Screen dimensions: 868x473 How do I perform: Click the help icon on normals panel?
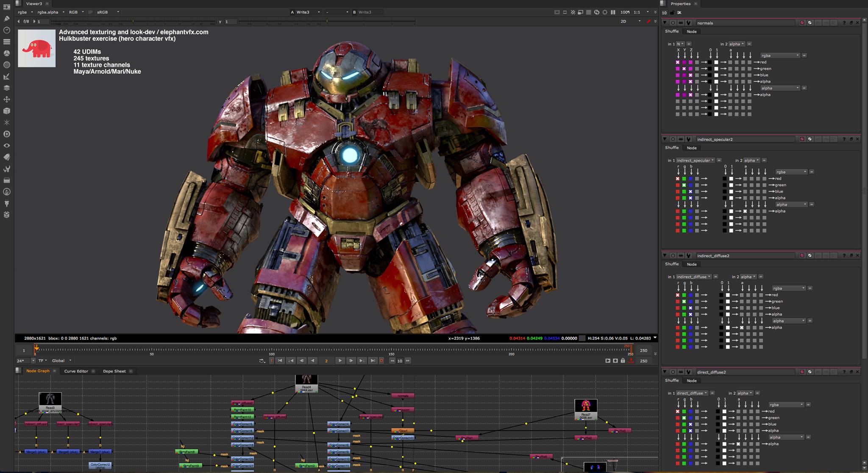(844, 23)
